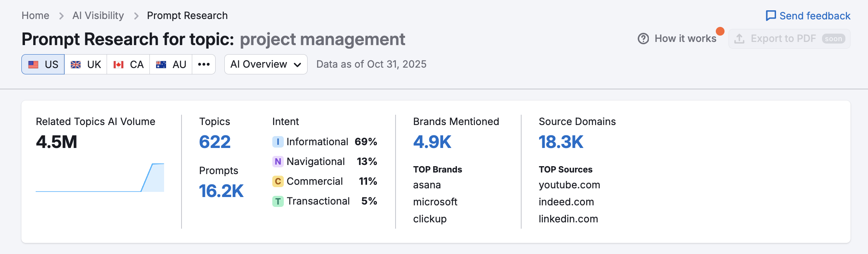Select the US country toggle
868x254 pixels.
43,64
